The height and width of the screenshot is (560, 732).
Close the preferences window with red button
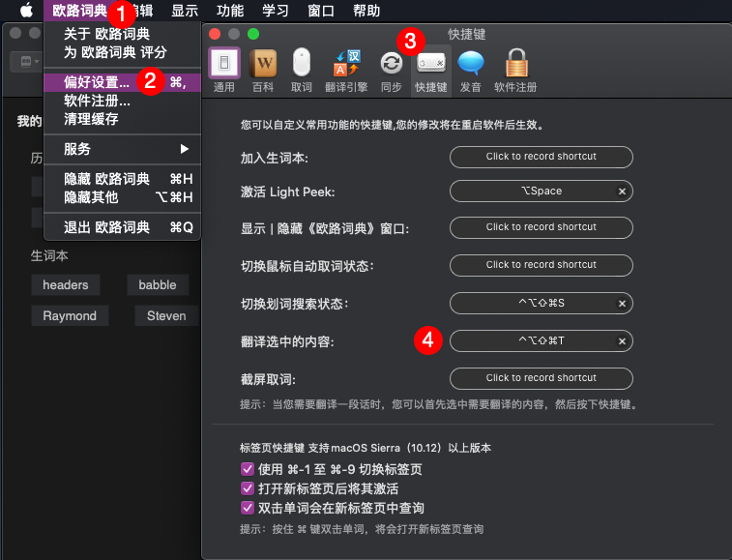click(215, 34)
